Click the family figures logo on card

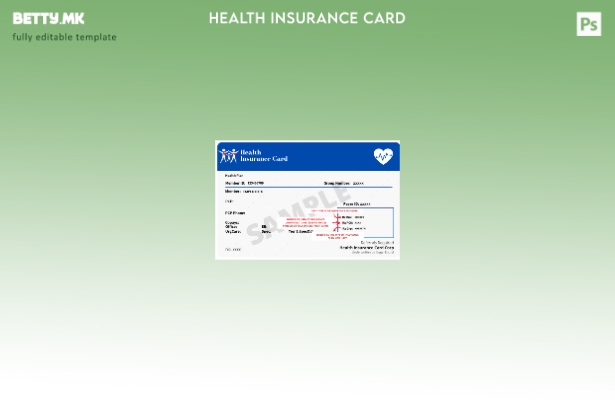coord(229,156)
